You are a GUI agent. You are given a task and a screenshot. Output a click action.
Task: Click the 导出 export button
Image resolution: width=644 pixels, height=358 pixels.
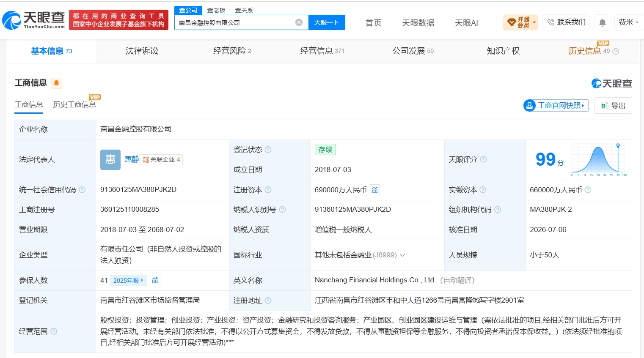tap(613, 106)
